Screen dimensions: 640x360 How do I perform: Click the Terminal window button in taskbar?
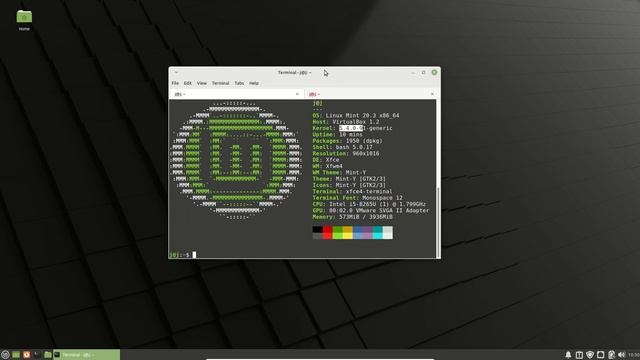point(87,355)
